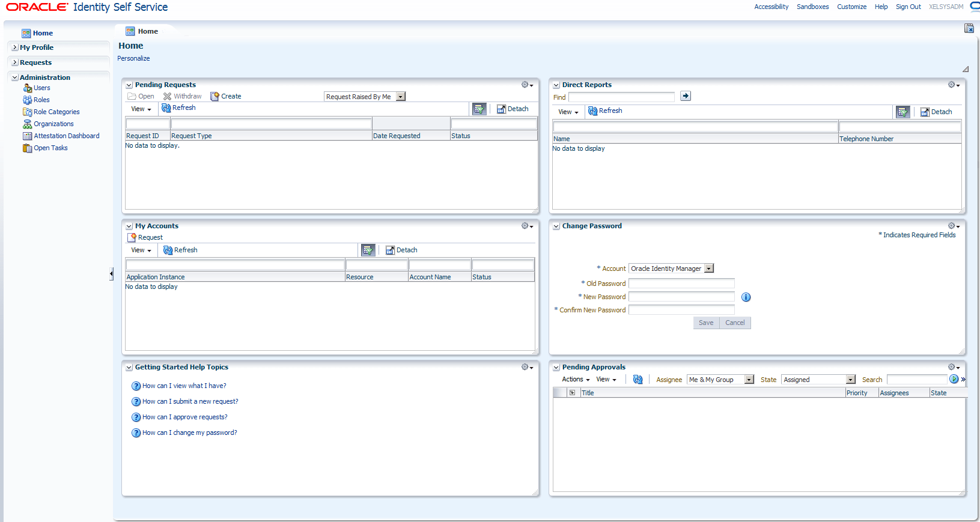The width and height of the screenshot is (980, 522).
Task: Click Request in My Accounts panel
Action: (x=145, y=237)
